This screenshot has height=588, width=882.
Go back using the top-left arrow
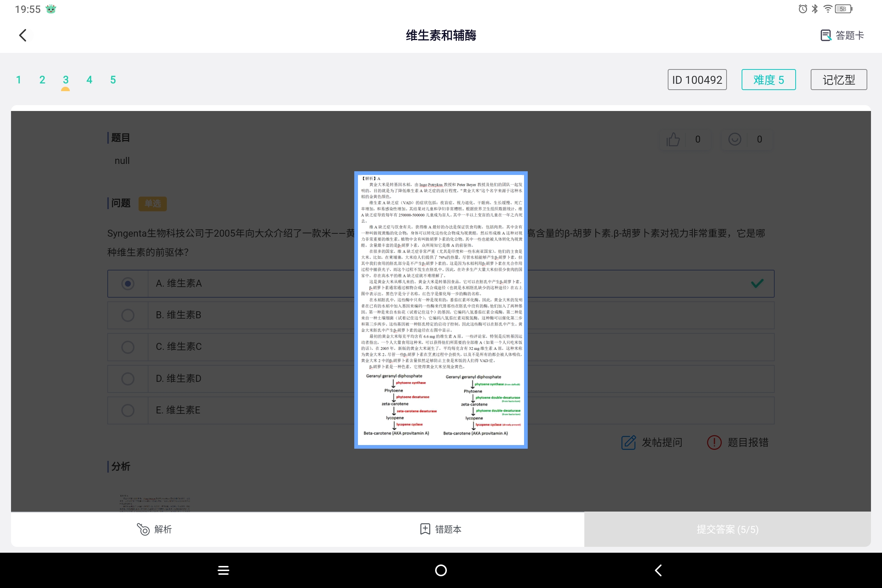[23, 35]
